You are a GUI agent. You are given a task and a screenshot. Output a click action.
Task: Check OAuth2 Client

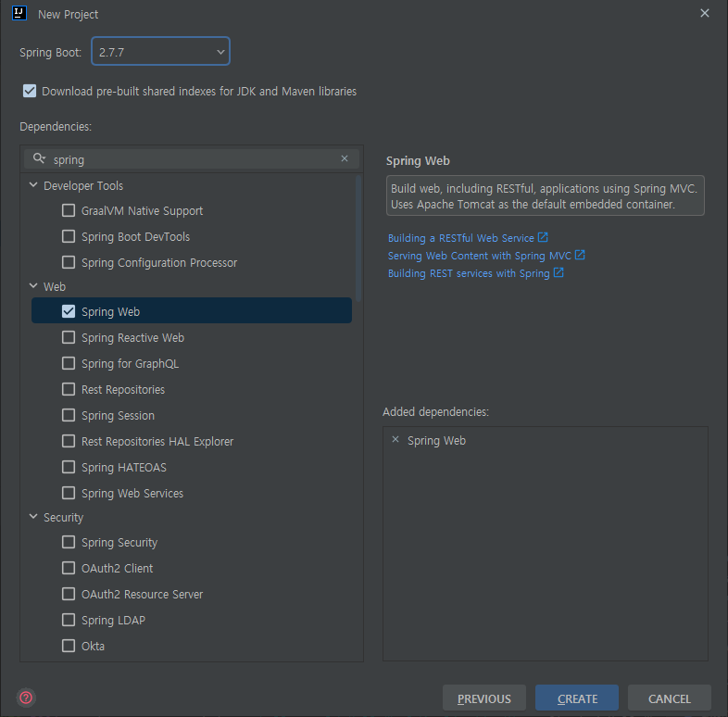pos(69,568)
